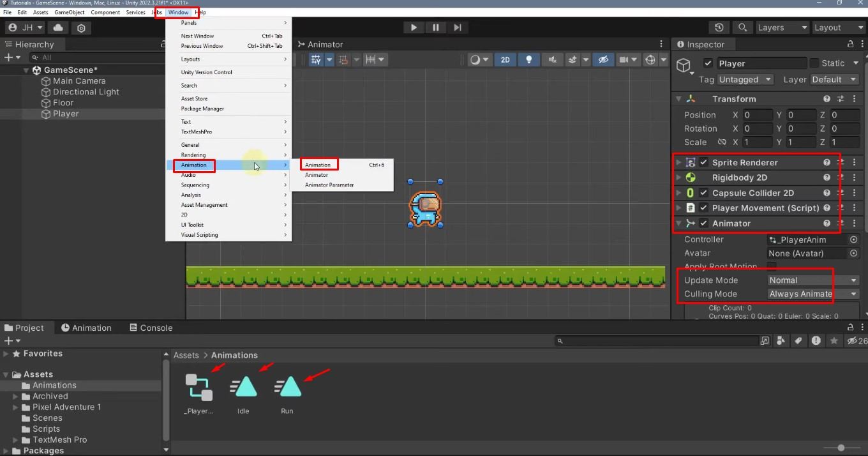
Task: Switch to the Animation tab in bottom panel
Action: tap(86, 328)
